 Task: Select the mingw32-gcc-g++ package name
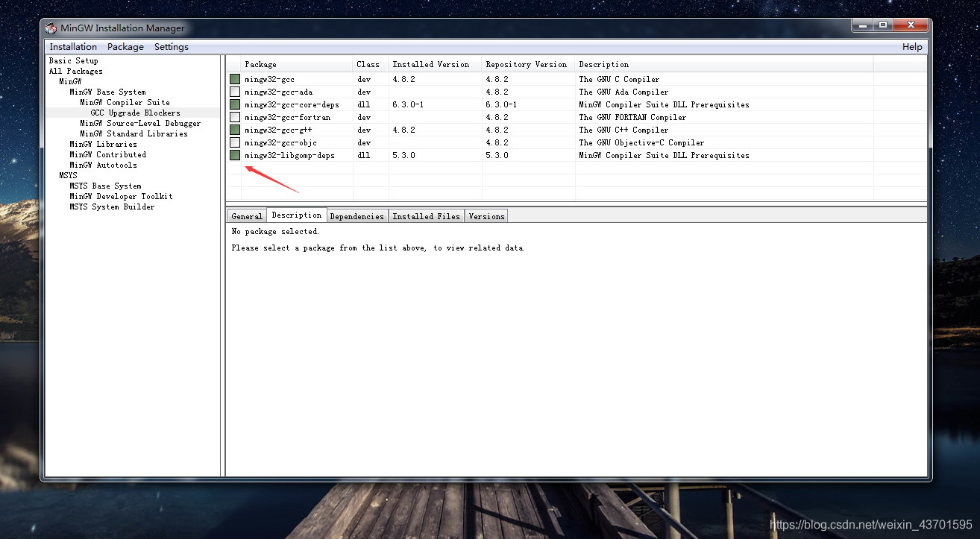pos(278,130)
